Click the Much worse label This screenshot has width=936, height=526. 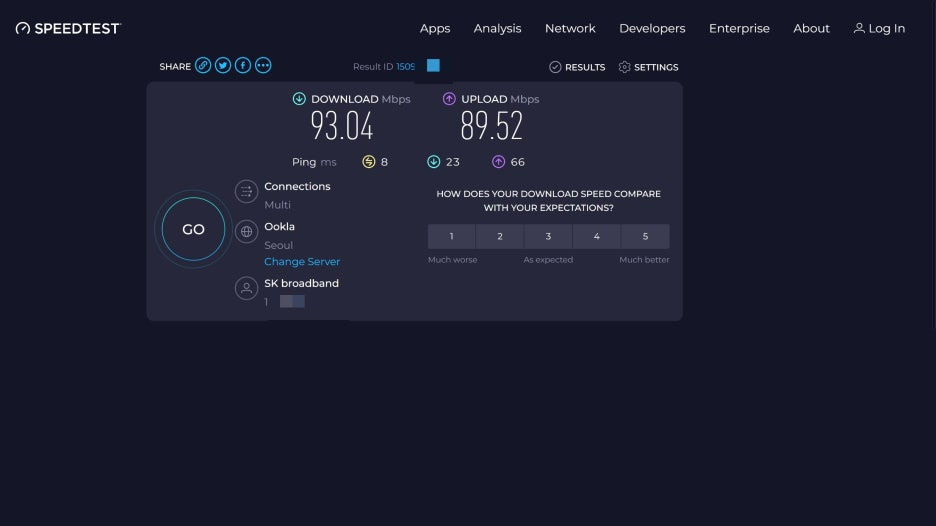[x=452, y=260]
